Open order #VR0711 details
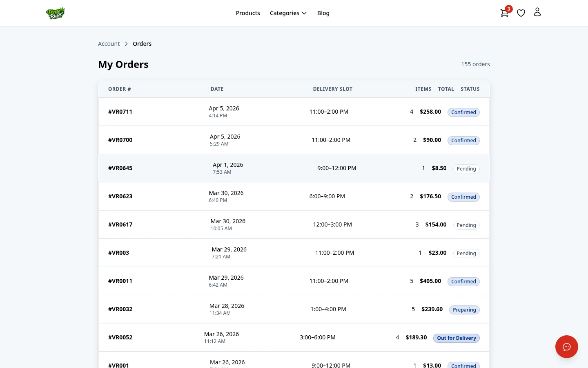588x368 pixels. click(x=120, y=111)
